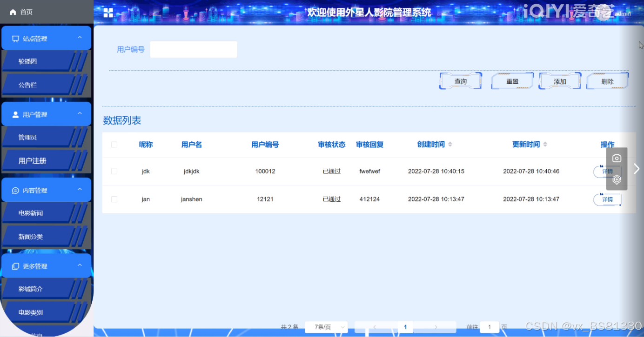The image size is (644, 337).
Task: Click the camera screenshot icon
Action: coord(617,158)
